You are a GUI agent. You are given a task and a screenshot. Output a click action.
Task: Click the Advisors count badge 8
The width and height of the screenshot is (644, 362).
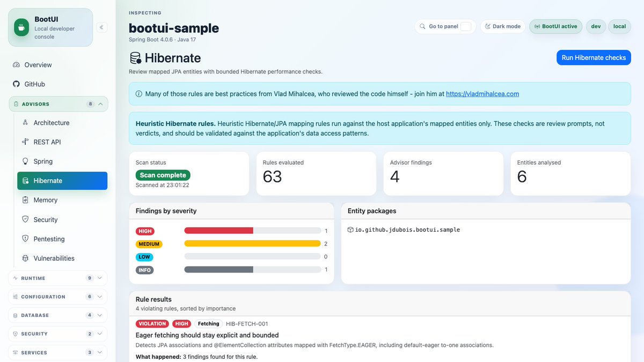pos(90,104)
